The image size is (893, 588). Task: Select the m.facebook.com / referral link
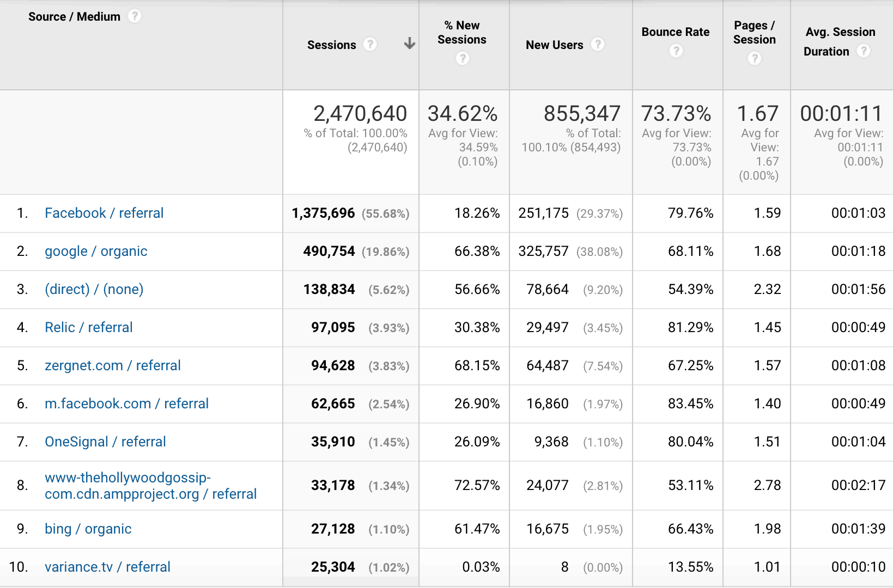(x=127, y=403)
